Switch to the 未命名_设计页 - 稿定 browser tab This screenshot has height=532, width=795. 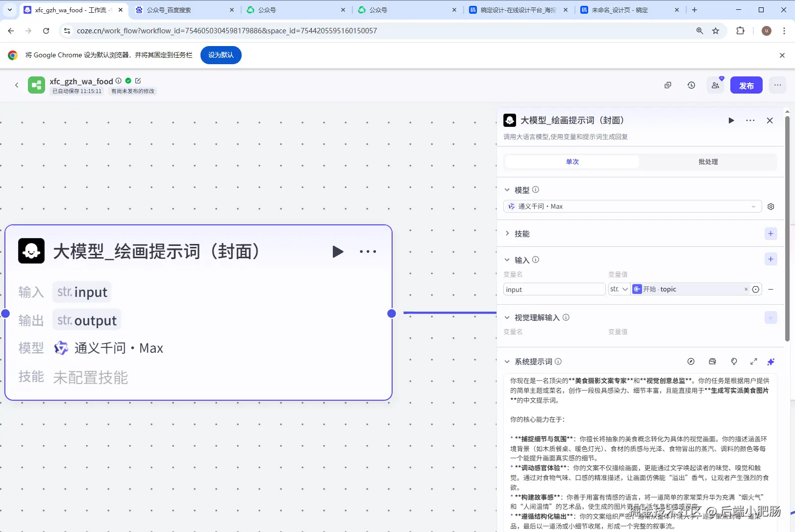coord(629,10)
